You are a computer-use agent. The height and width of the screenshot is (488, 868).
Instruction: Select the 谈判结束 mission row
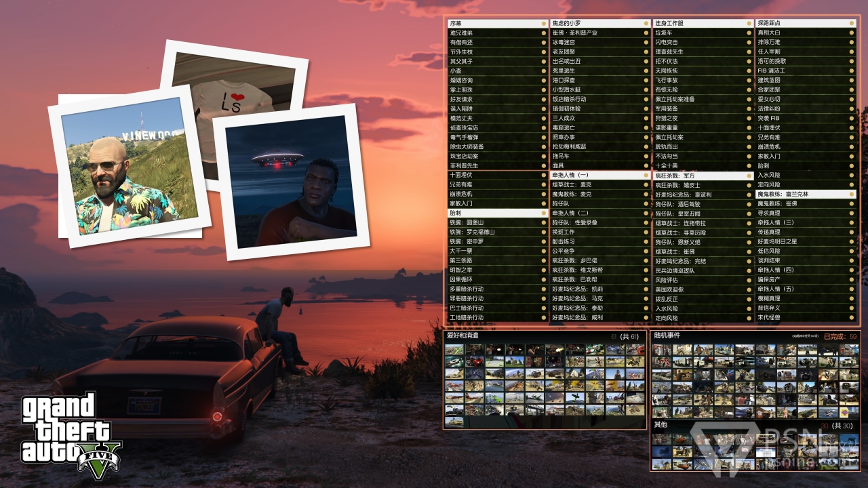point(806,260)
